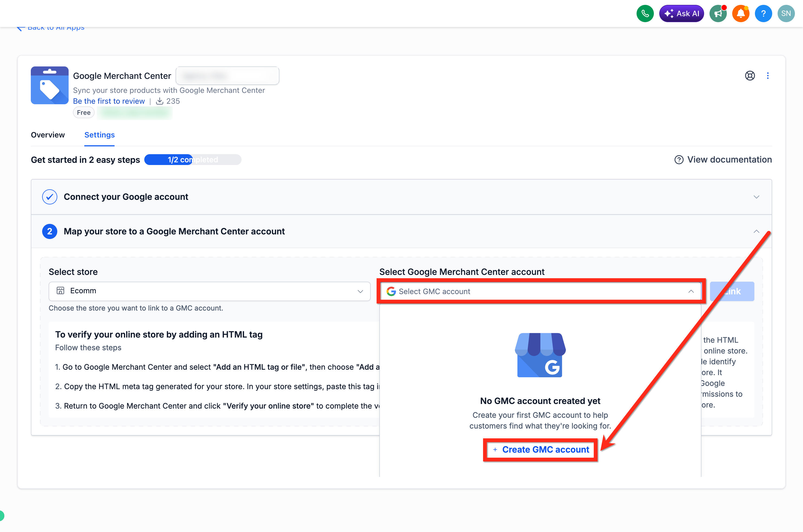Open the three-dot more options menu

click(768, 76)
